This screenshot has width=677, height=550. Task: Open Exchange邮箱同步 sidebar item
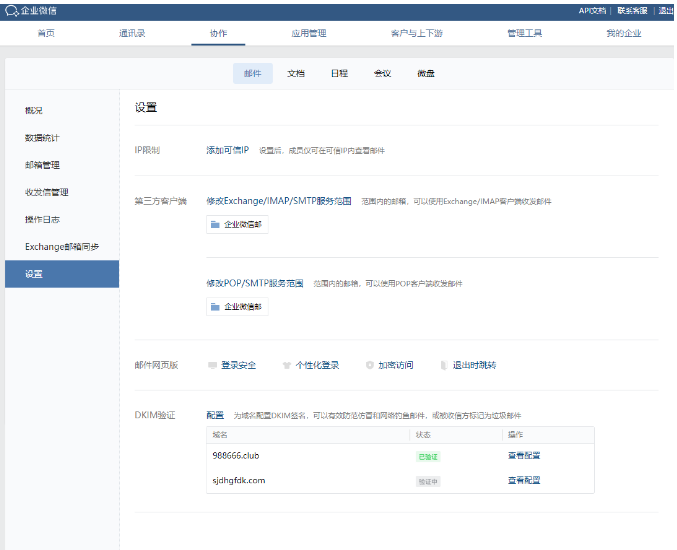coord(62,246)
